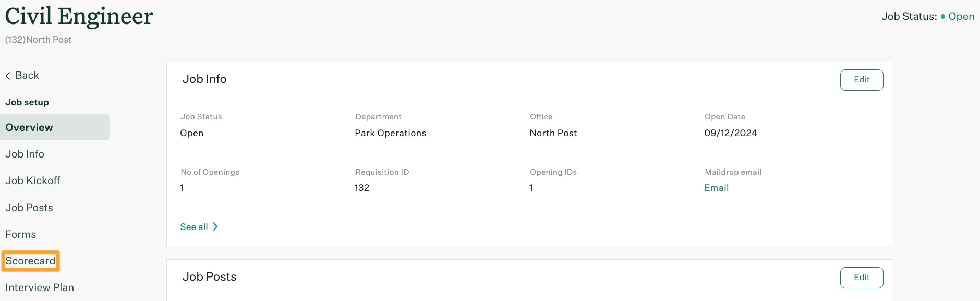Open the Forms section in the sidebar

[21, 234]
